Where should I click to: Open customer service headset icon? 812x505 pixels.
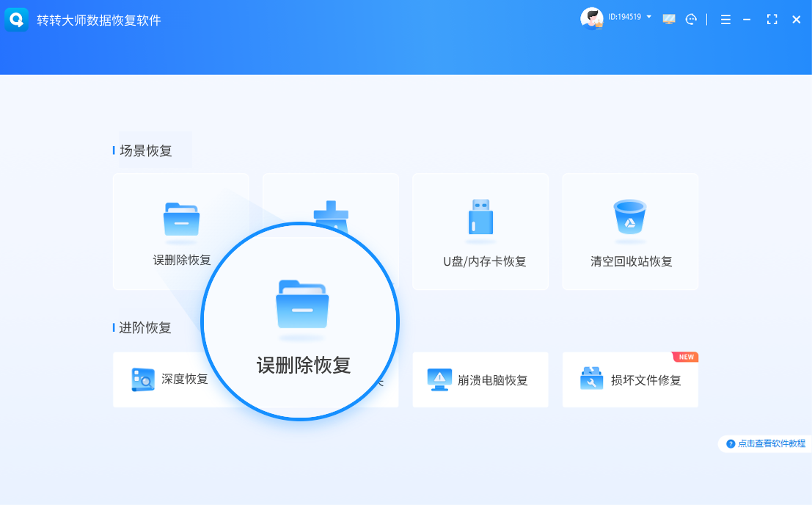pyautogui.click(x=691, y=20)
